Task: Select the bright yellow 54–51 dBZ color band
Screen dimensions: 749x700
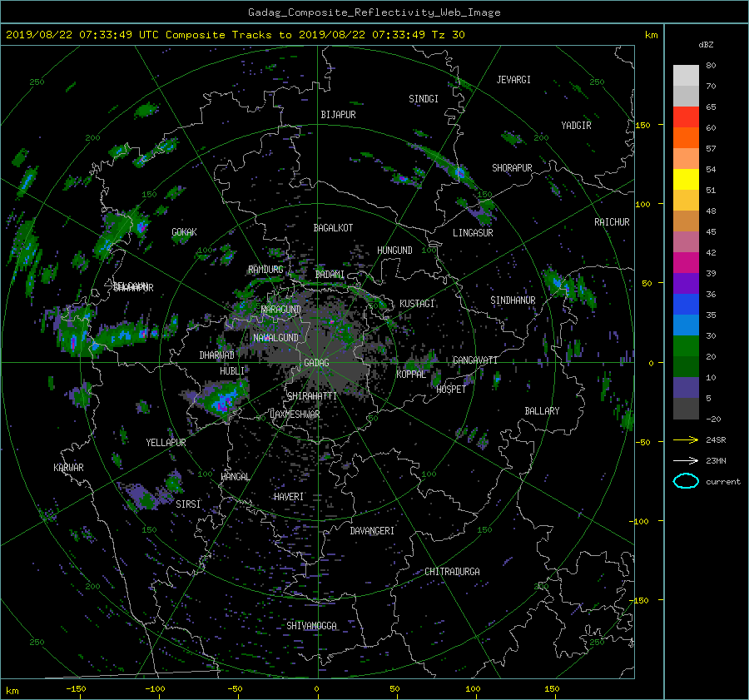Action: pos(686,179)
